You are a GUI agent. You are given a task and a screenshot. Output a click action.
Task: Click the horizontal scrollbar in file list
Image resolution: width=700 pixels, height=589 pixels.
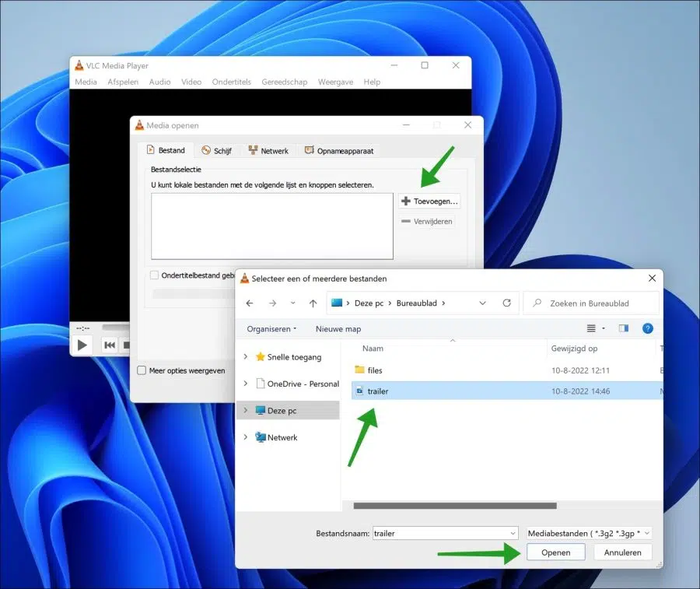pos(455,506)
